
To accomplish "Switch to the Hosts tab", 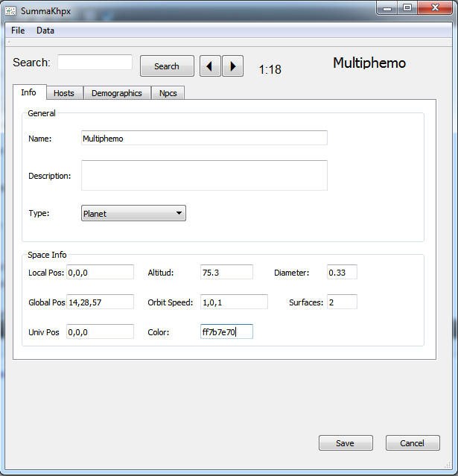I will coord(64,93).
